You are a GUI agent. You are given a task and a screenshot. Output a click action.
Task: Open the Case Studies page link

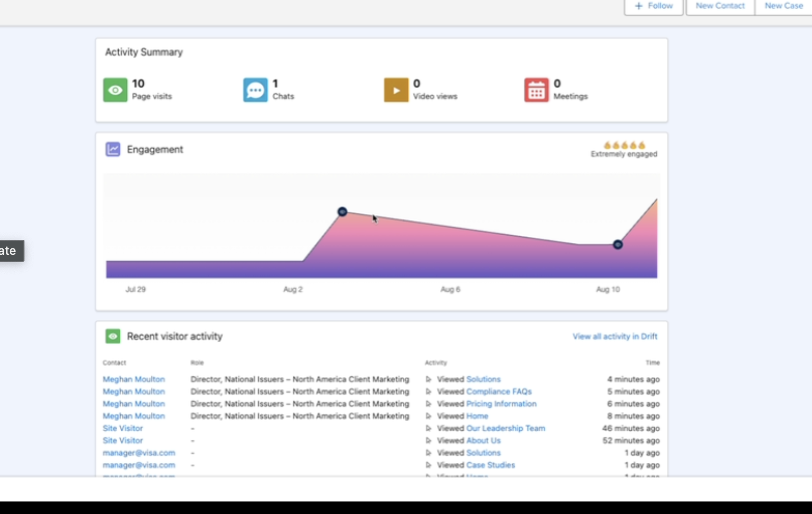(x=490, y=465)
